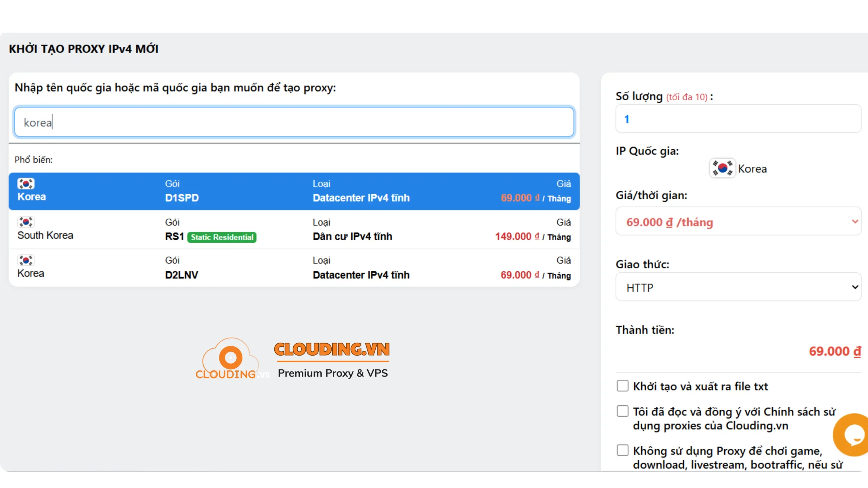Click the South Korea flag icon in RS1 row
This screenshot has width=868, height=488.
tap(26, 222)
